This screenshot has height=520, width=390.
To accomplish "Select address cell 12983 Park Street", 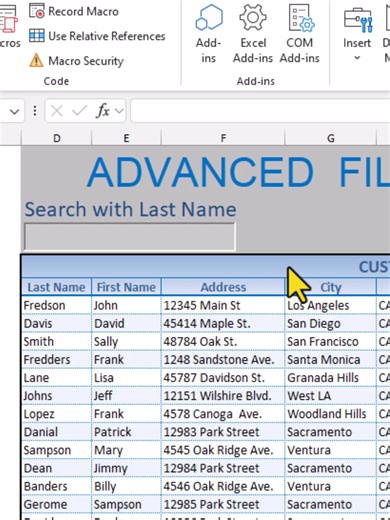I will [x=223, y=432].
